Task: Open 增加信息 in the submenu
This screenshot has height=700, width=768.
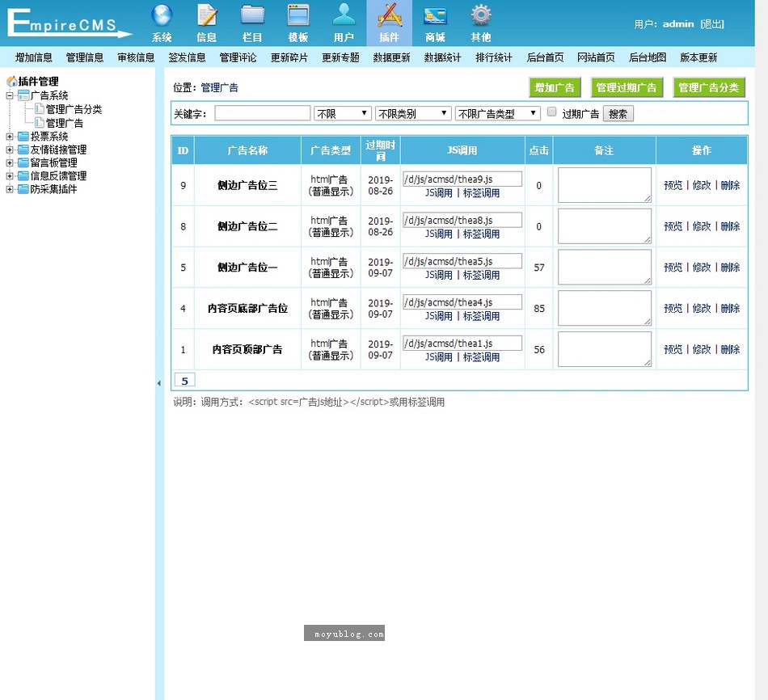Action: click(34, 58)
